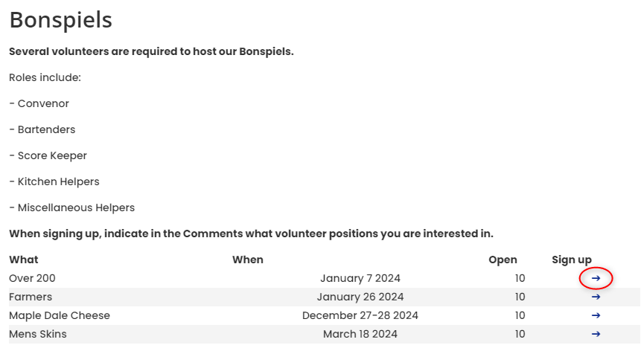Click the "What" column header
The height and width of the screenshot is (351, 644).
click(24, 260)
